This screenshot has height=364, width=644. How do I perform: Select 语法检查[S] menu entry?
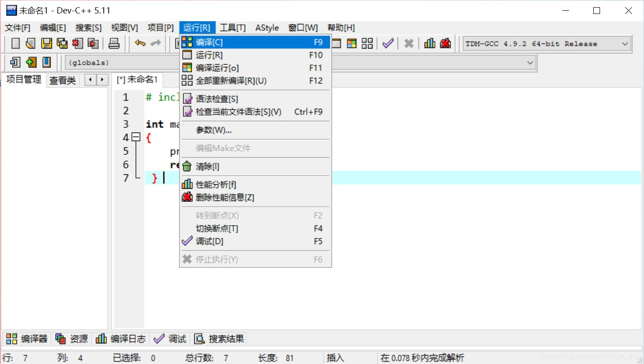point(255,99)
